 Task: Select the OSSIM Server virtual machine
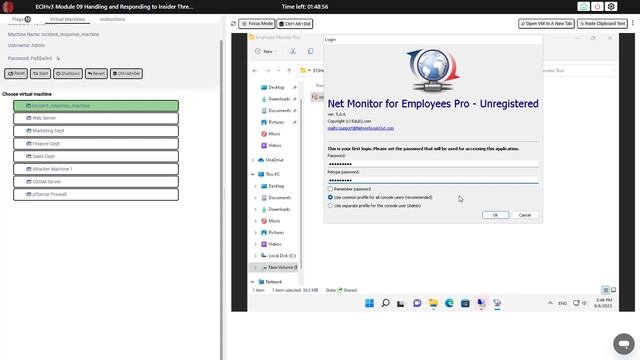pos(96,182)
